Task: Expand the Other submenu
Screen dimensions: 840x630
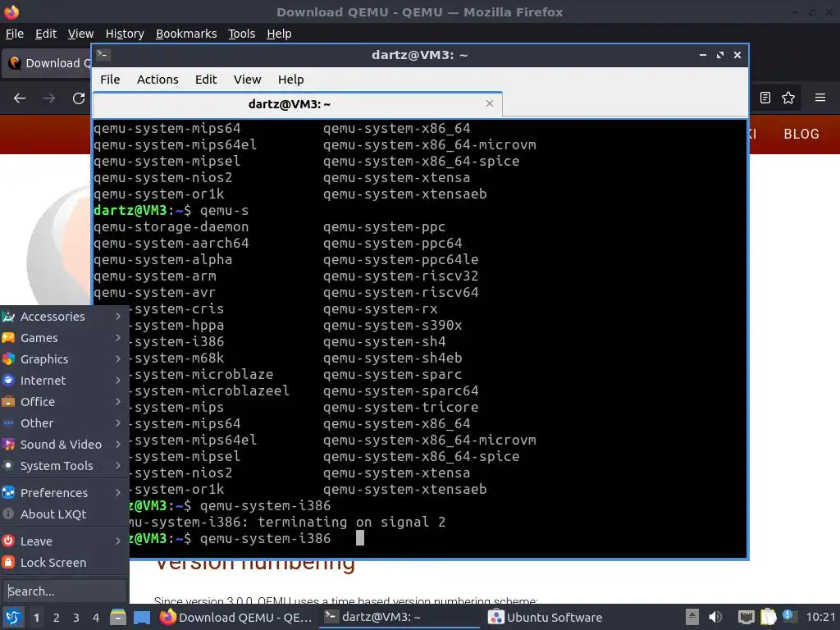Action: (x=62, y=423)
